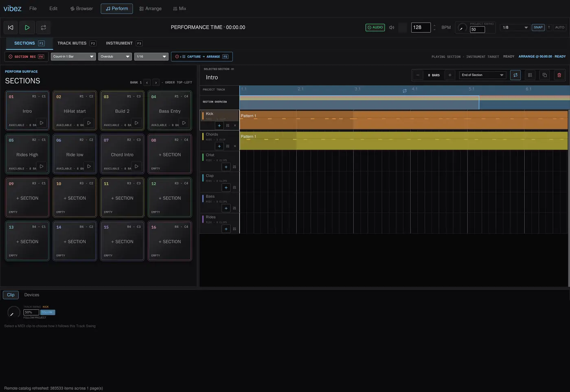Toggle the AUTO button
This screenshot has height=392, width=570.
pyautogui.click(x=559, y=27)
